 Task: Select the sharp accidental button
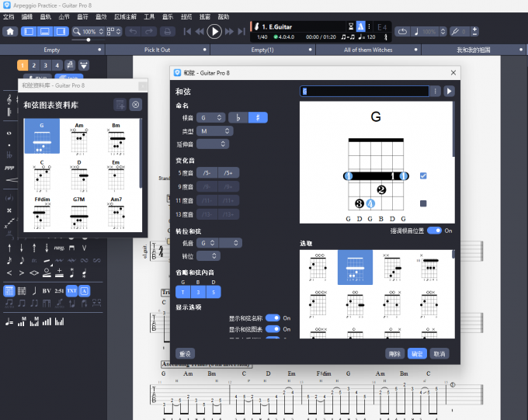click(x=257, y=118)
